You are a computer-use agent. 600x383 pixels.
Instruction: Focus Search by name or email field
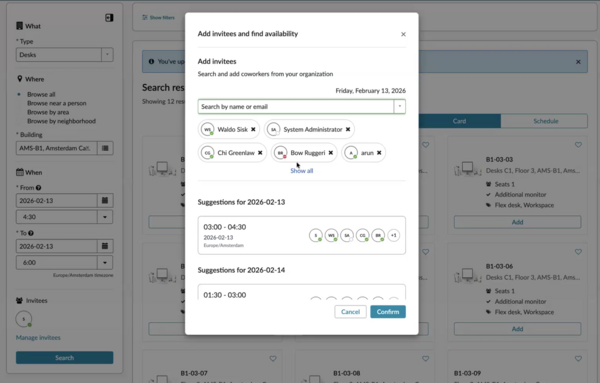click(295, 106)
